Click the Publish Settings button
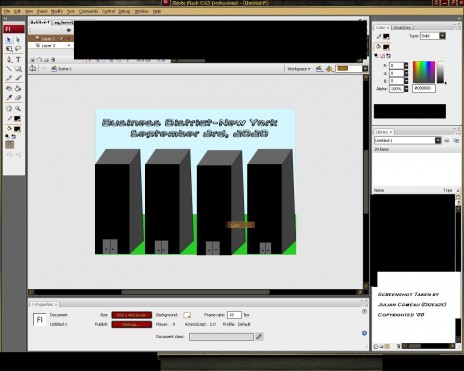Screen dimensions: 464x371 (x=132, y=324)
